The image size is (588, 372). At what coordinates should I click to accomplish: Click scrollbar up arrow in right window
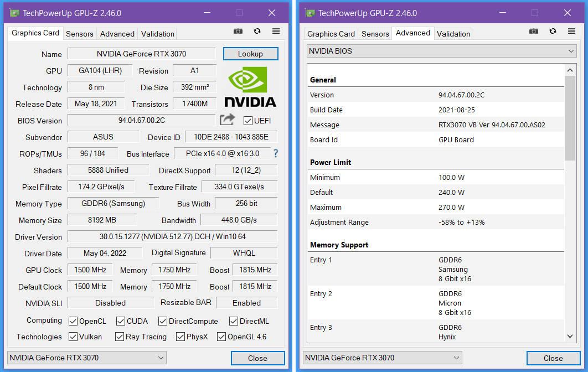click(570, 70)
